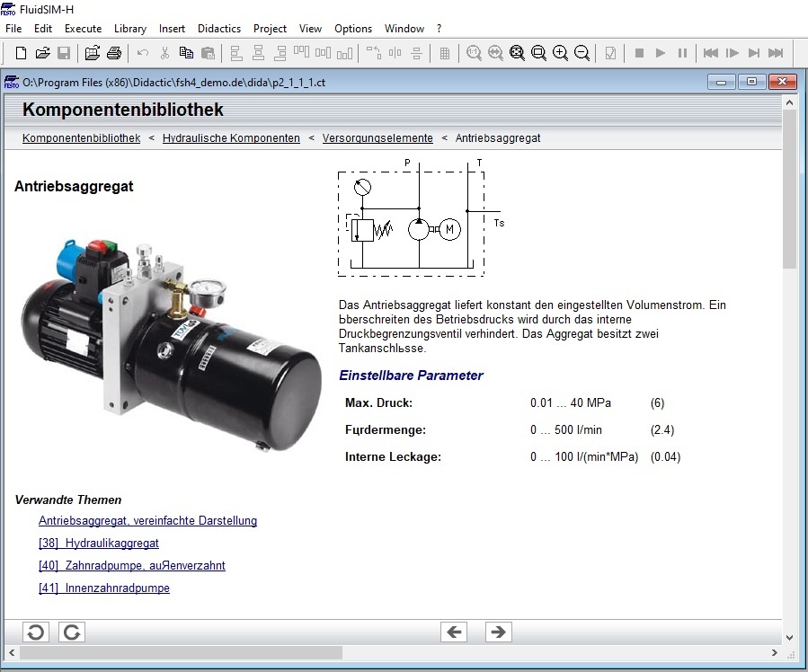
Task: Click the previous zoom view icon
Action: (x=495, y=53)
